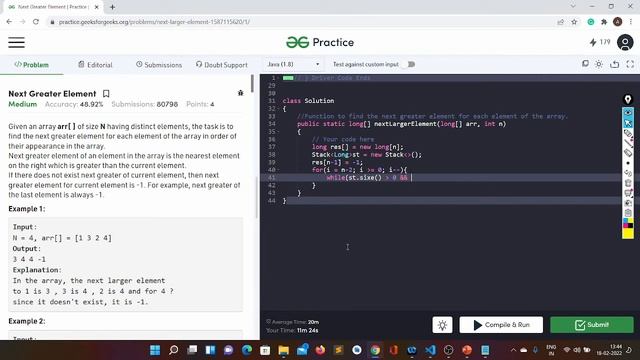The image size is (640, 360).
Task: Click the lightning streak counter 179
Action: point(600,42)
